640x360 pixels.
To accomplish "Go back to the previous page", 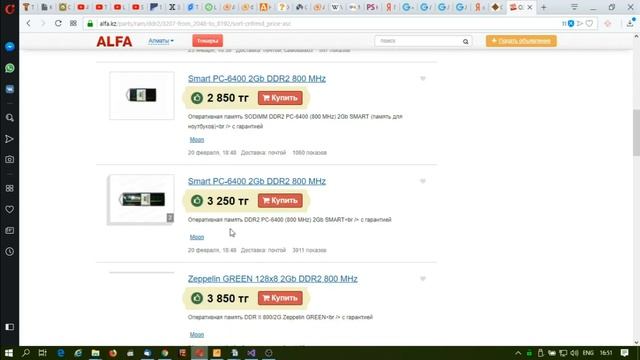I will point(28,23).
